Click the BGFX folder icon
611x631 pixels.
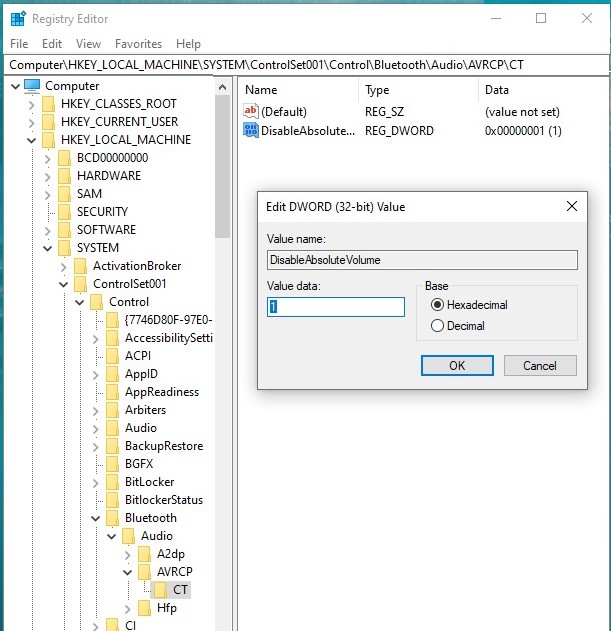pyautogui.click(x=112, y=464)
